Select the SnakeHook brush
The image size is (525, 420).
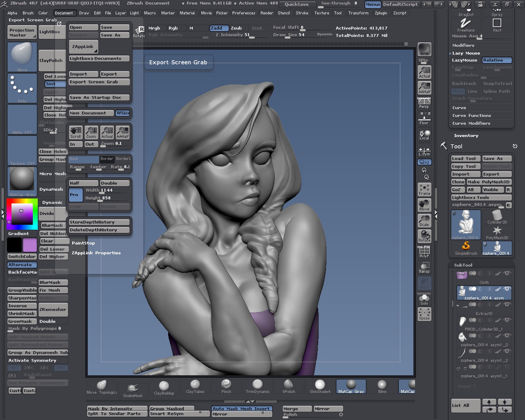tap(133, 390)
